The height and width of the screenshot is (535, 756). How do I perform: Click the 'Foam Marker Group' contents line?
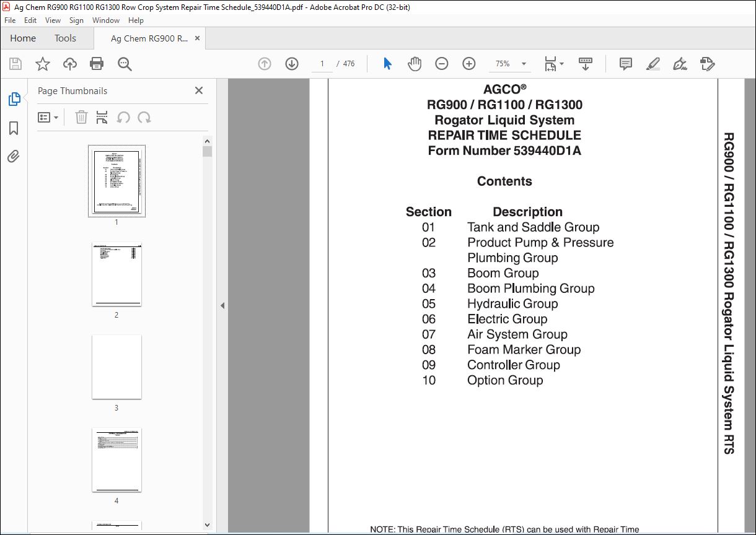(524, 350)
